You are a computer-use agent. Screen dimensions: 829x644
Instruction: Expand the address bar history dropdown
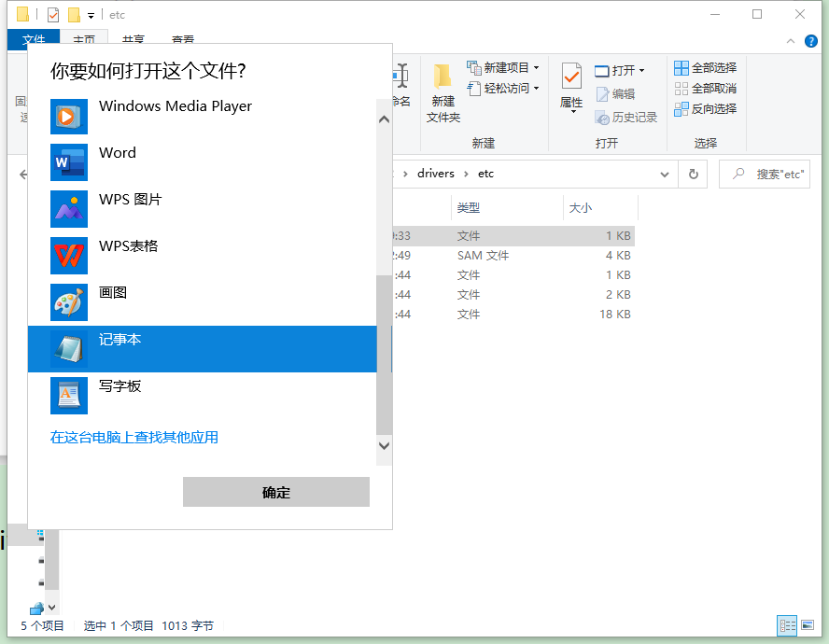coord(665,175)
